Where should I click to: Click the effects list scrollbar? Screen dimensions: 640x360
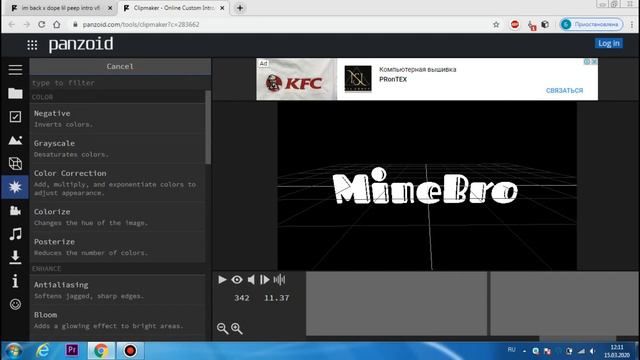[x=208, y=127]
